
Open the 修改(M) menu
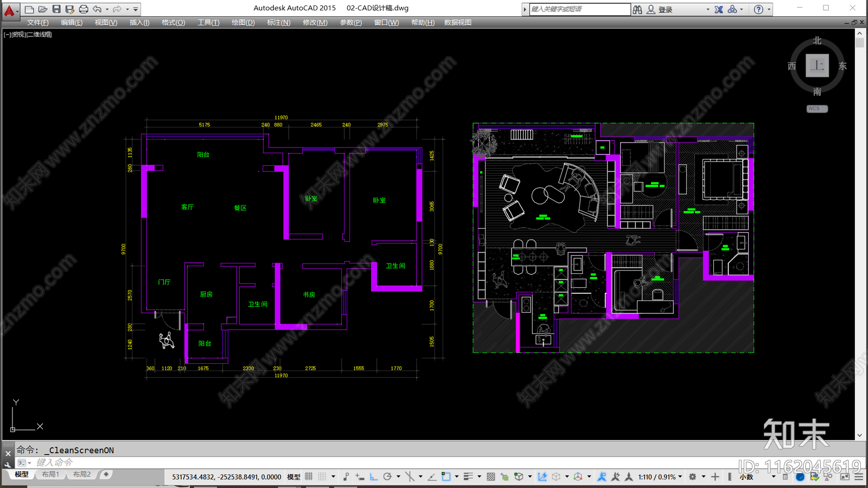(315, 22)
